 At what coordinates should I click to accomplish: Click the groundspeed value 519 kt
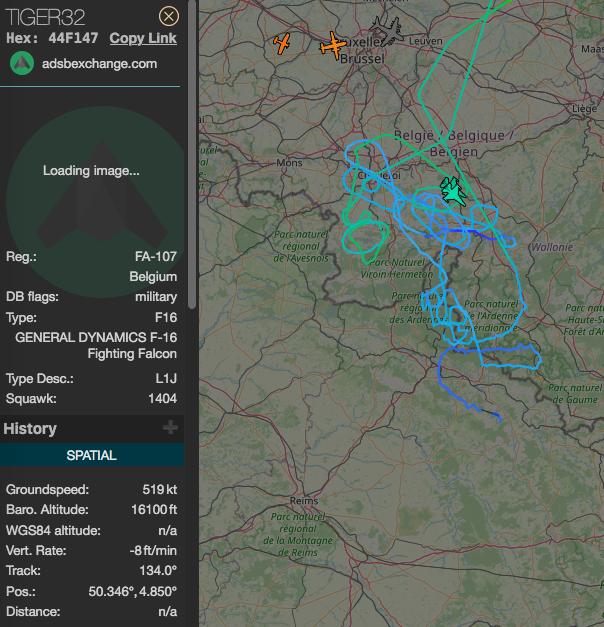pos(160,489)
